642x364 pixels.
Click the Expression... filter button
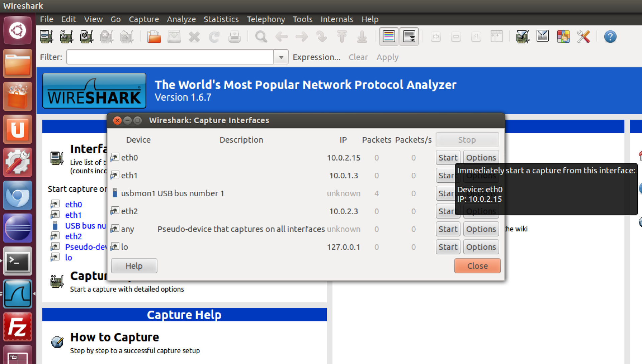317,57
